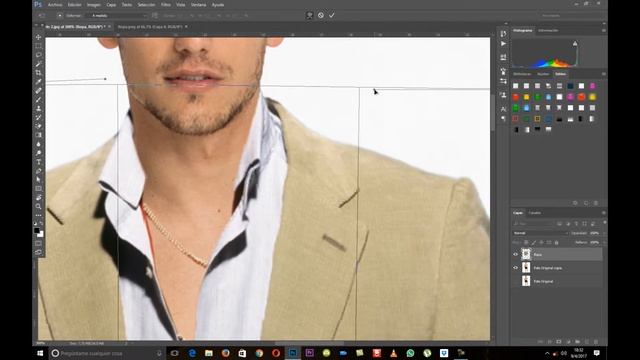Apply the red button style swatch
640x360 pixels.
coord(516,97)
